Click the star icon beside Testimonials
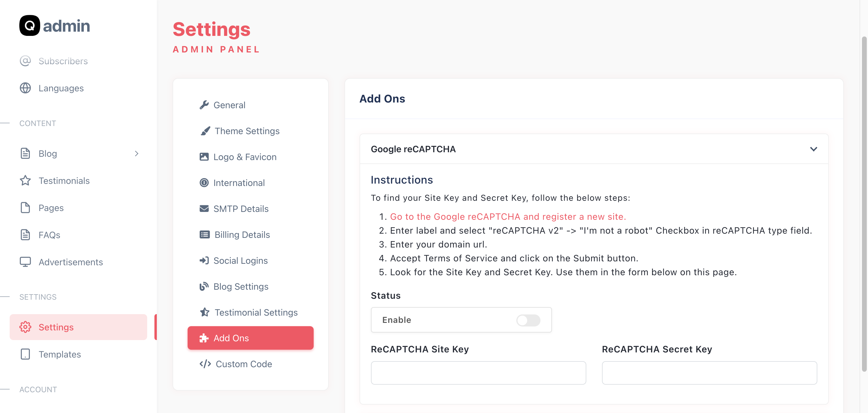 click(25, 181)
